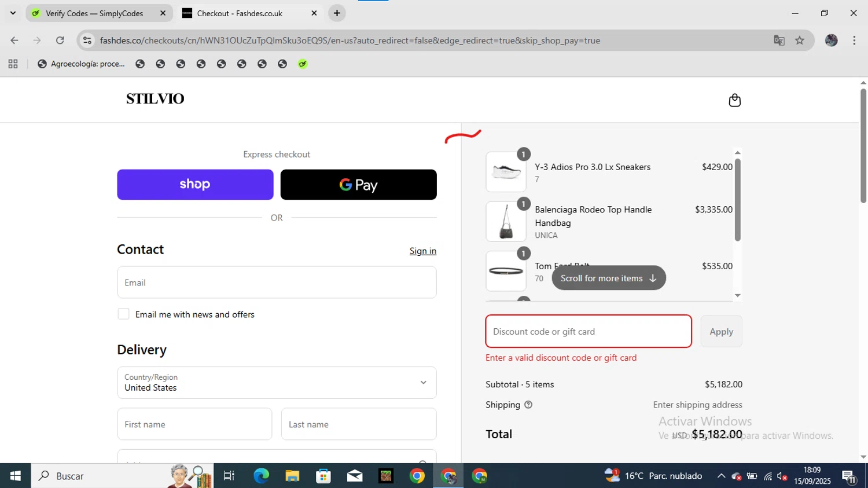This screenshot has height=488, width=868.
Task: Focus the First name field
Action: click(194, 424)
